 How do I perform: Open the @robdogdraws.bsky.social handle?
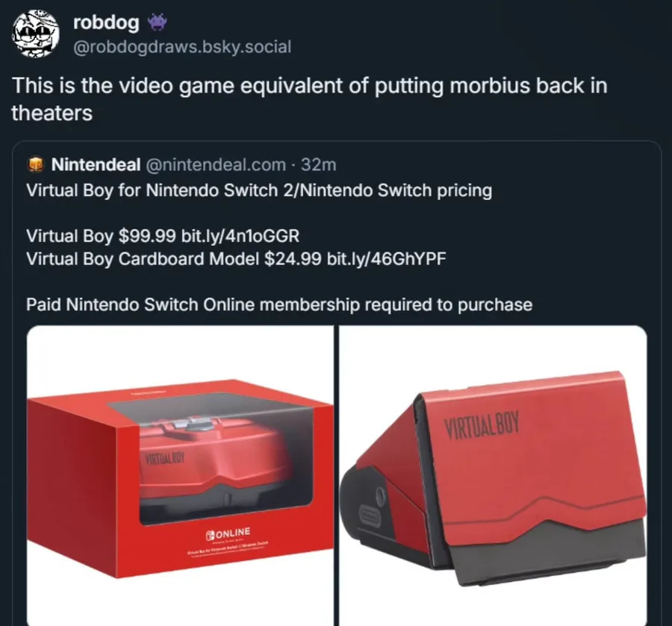coord(182,47)
